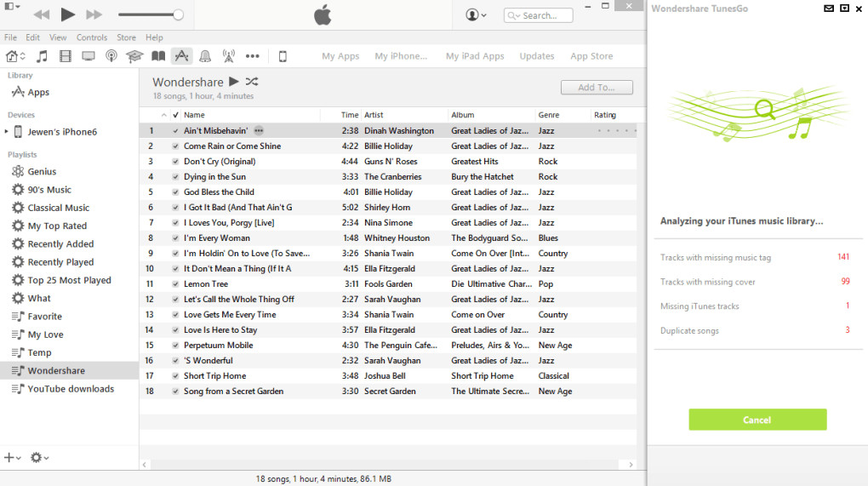The image size is (868, 486).
Task: Cancel the TunesGo library analysis
Action: pos(757,420)
